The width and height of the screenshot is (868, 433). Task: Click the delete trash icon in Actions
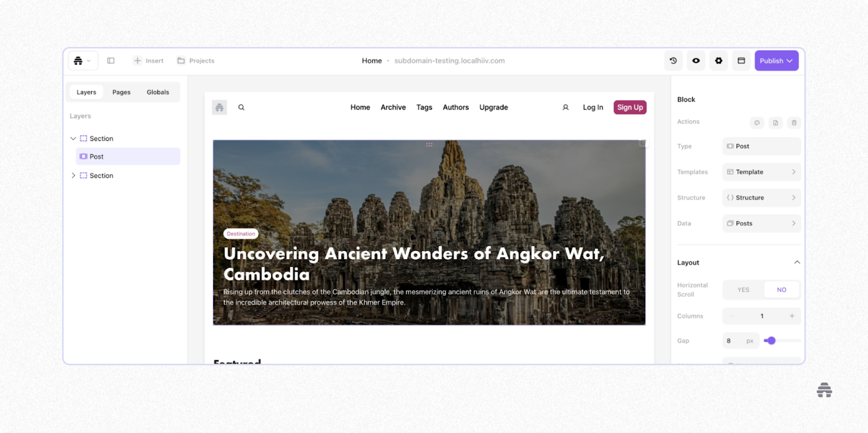point(794,123)
